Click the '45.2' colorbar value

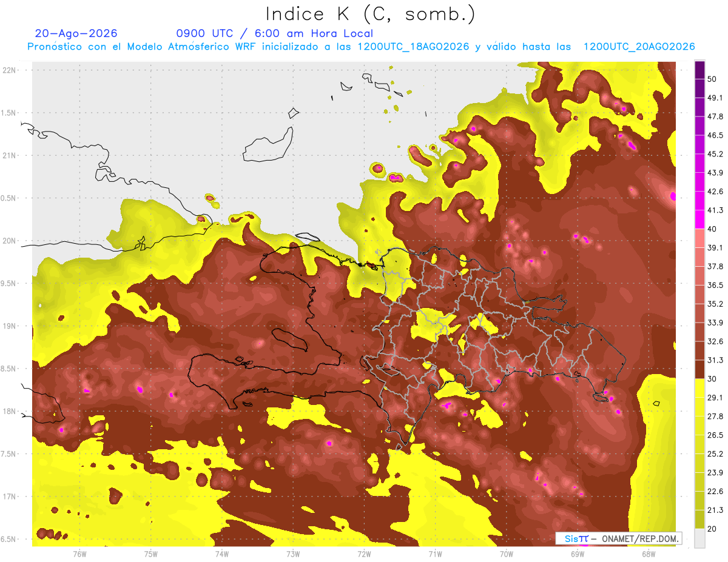(715, 154)
